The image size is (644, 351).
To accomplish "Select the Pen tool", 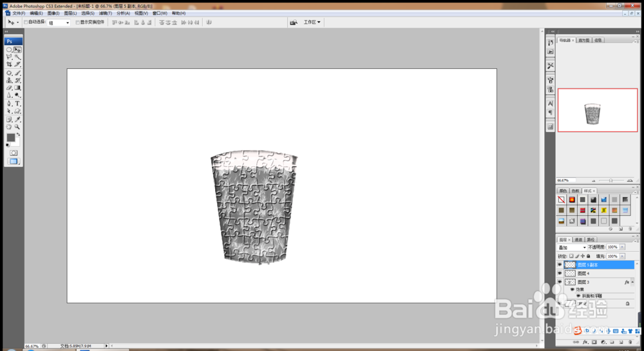I will point(9,104).
